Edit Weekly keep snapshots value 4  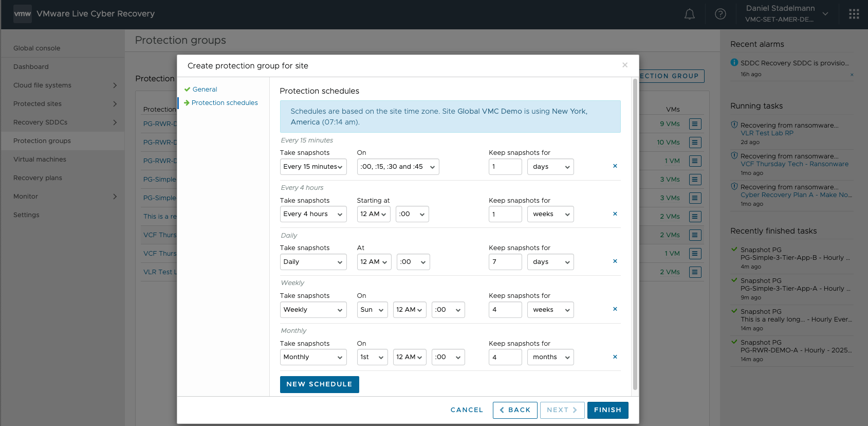point(505,310)
